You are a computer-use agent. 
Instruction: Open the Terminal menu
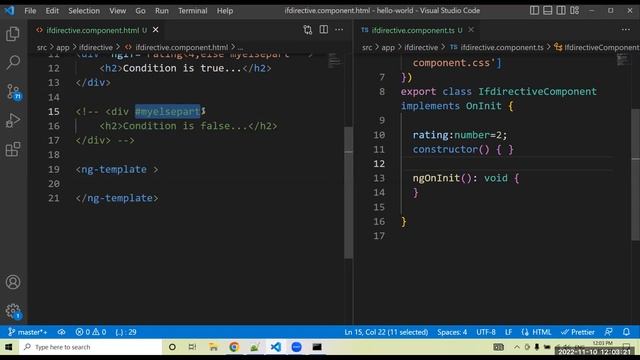193,11
